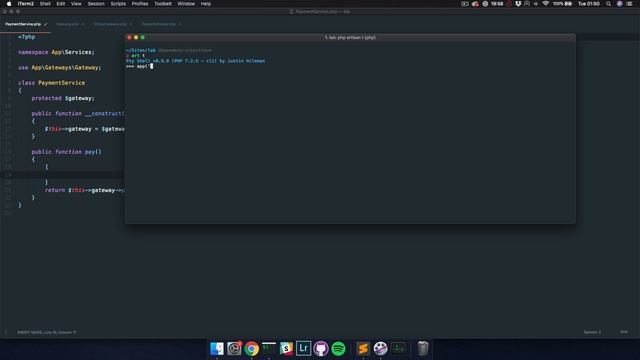The width and height of the screenshot is (640, 360).
Task: Click 'protected $gateway;' line in editor
Action: (63, 98)
